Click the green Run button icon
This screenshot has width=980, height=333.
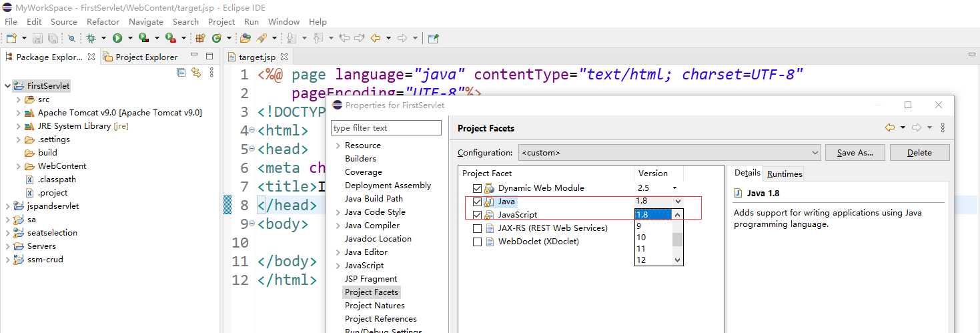tap(117, 38)
